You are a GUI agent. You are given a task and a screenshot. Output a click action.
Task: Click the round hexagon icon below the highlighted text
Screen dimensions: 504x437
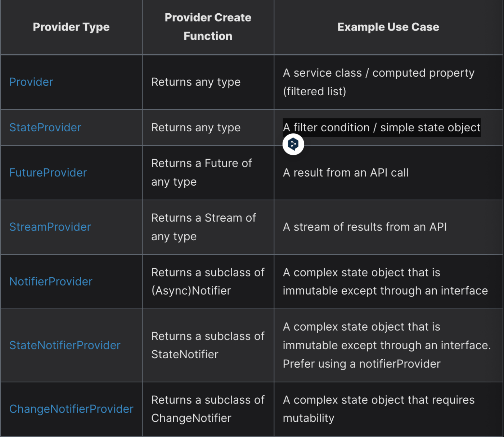coord(293,144)
